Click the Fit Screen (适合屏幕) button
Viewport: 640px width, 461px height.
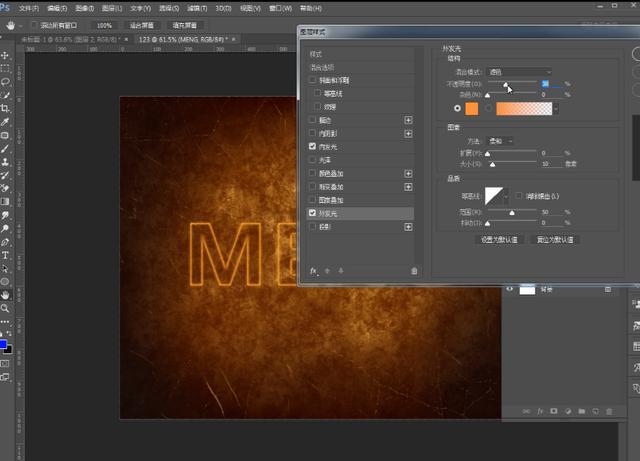point(142,25)
